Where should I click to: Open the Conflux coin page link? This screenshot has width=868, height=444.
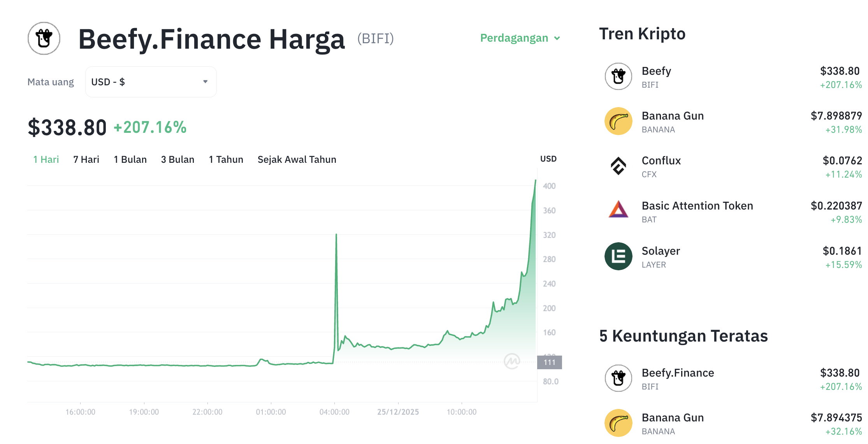click(x=661, y=160)
